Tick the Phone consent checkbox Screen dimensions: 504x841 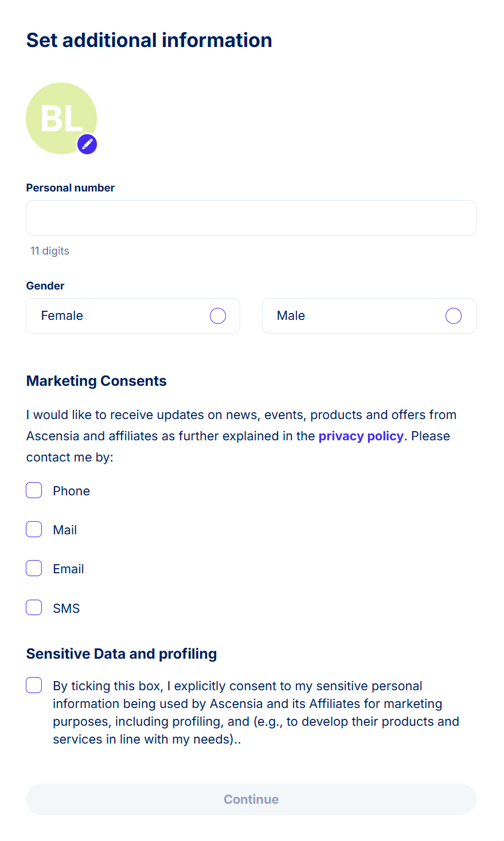[x=34, y=490]
